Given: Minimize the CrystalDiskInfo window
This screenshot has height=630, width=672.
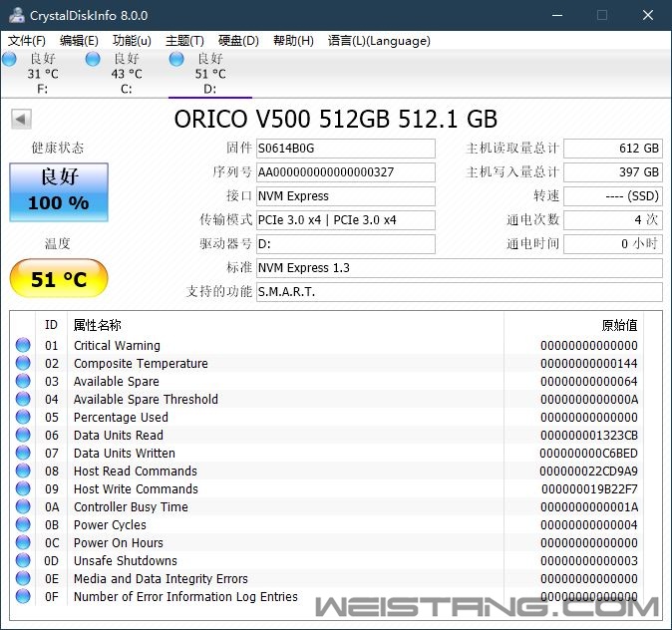Looking at the screenshot, I should [557, 15].
